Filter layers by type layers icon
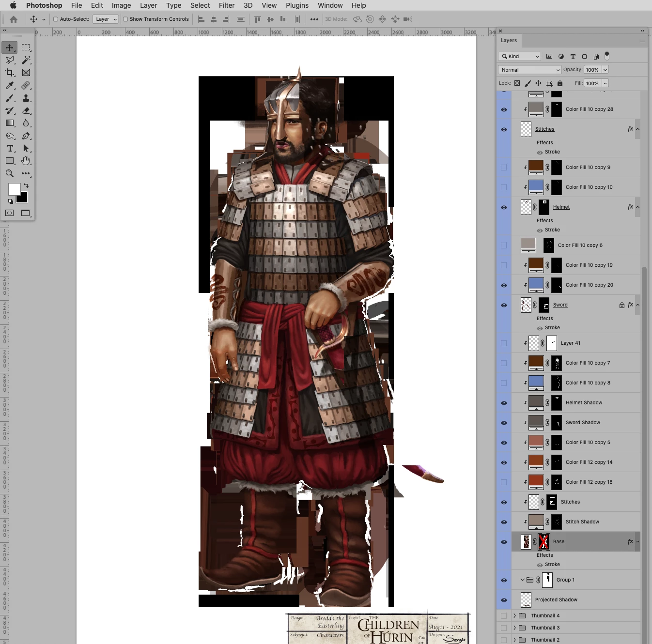The height and width of the screenshot is (644, 652). 573,57
